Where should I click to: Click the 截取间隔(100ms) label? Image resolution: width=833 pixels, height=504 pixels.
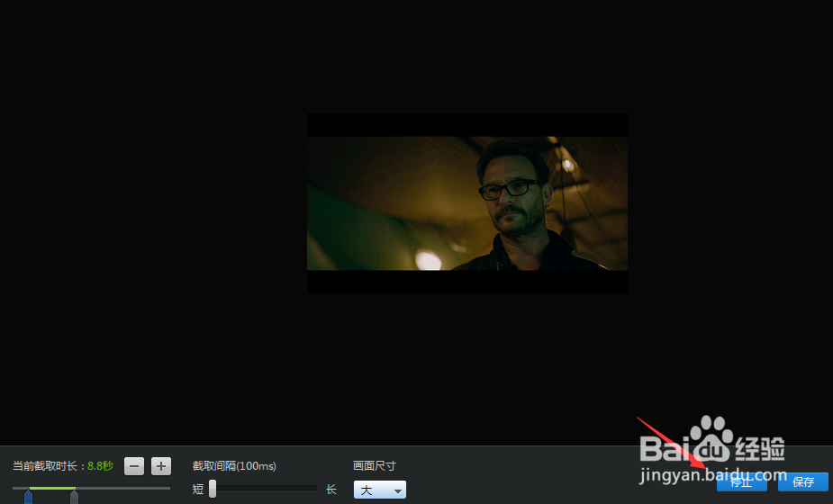pos(234,466)
